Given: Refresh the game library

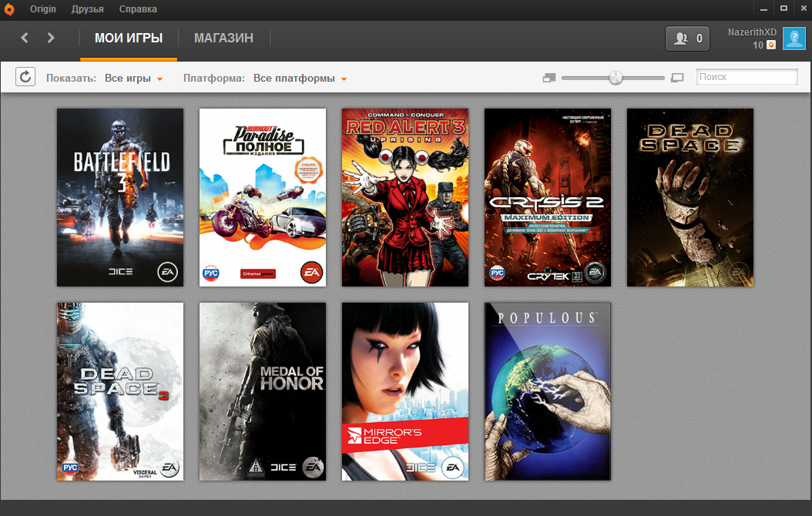Looking at the screenshot, I should pos(25,77).
